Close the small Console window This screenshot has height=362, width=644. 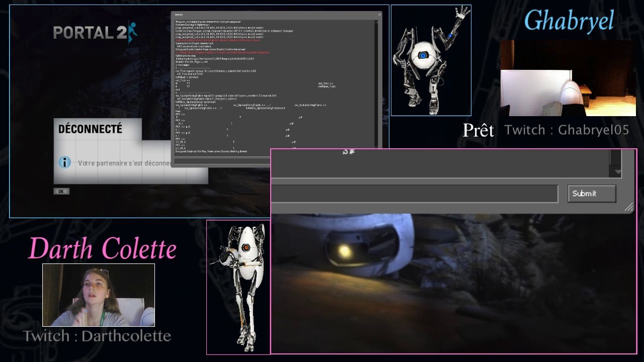coord(379,15)
